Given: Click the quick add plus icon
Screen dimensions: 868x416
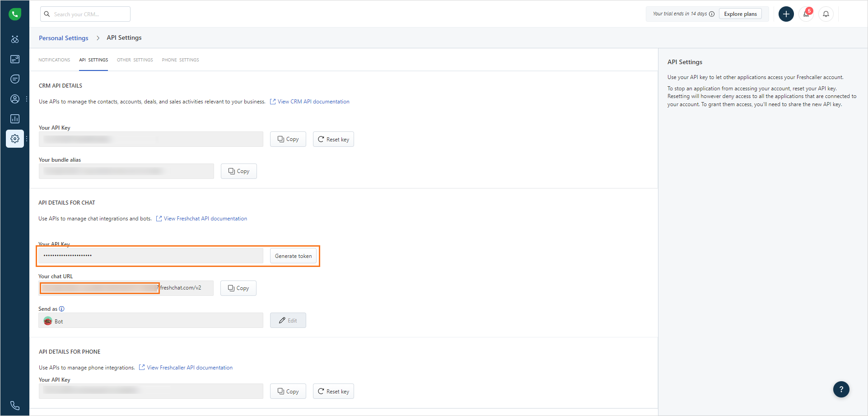Looking at the screenshot, I should (786, 14).
